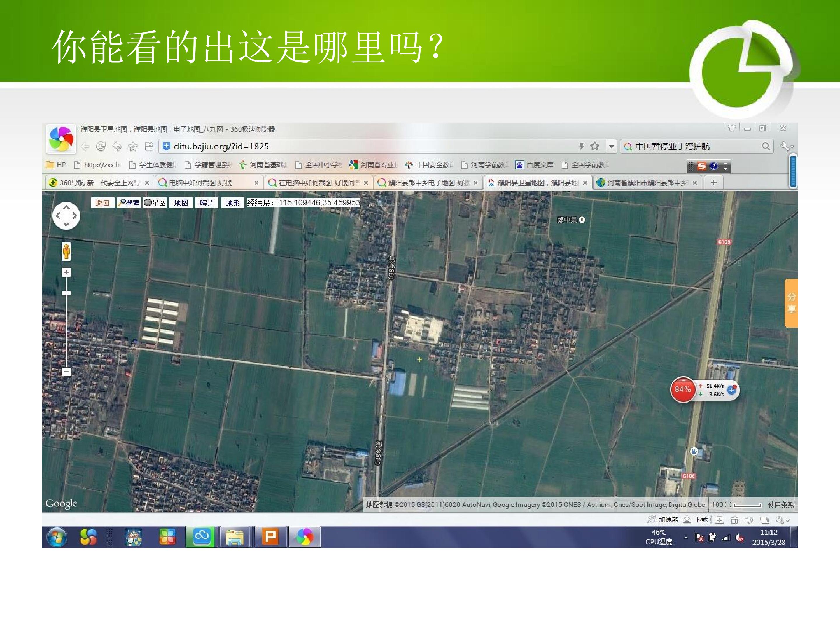Viewport: 840px width, 630px height.
Task: Click the map zoom level slider handle
Action: click(x=66, y=293)
